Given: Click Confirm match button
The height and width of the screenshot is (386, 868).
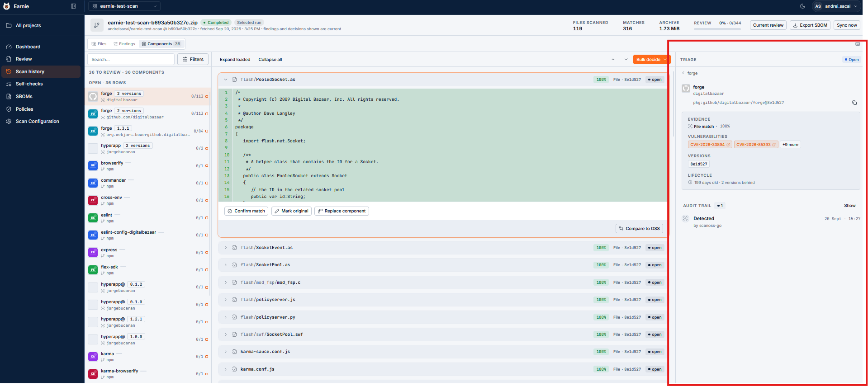Looking at the screenshot, I should pyautogui.click(x=246, y=211).
